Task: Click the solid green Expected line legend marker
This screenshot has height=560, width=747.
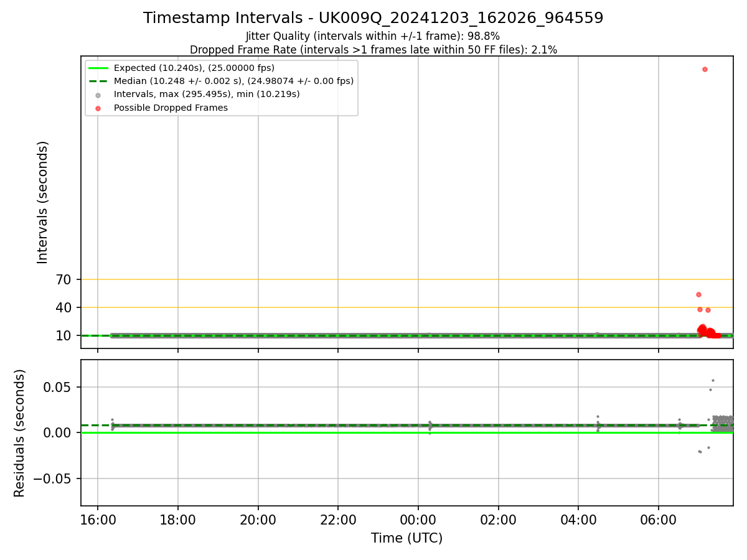Action: coord(98,68)
